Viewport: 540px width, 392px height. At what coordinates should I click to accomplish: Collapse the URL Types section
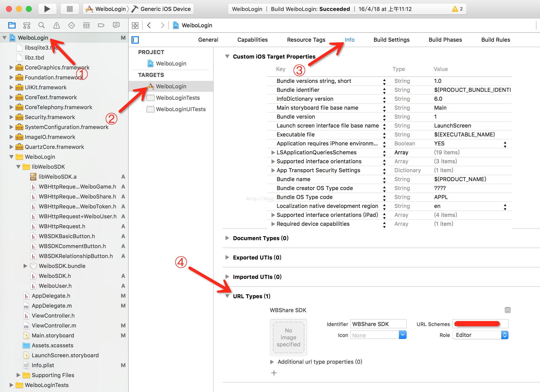click(227, 296)
